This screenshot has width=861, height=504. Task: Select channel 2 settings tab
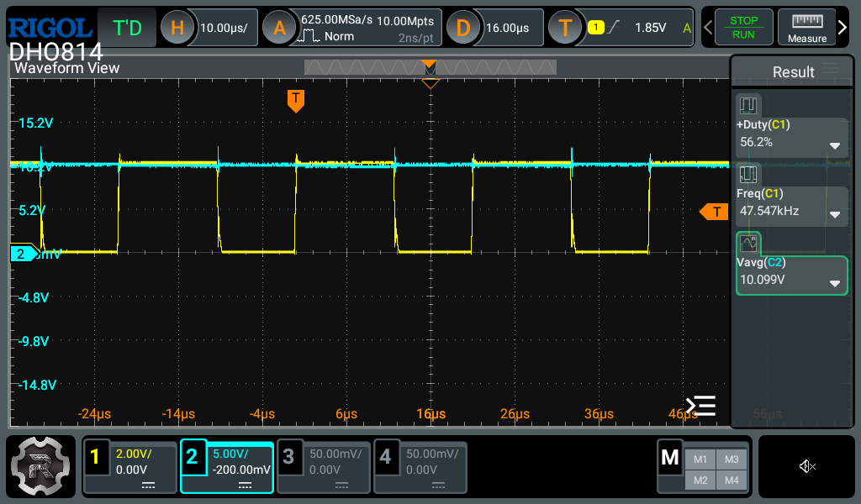[227, 467]
